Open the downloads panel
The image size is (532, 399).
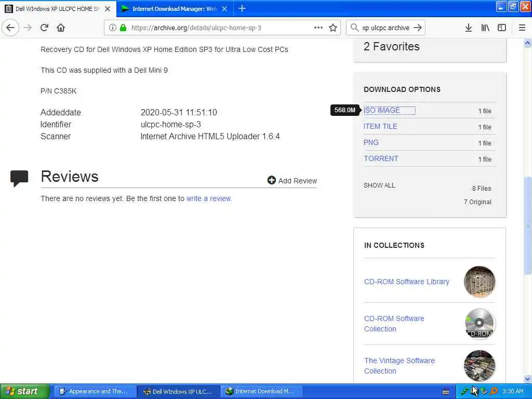click(469, 28)
